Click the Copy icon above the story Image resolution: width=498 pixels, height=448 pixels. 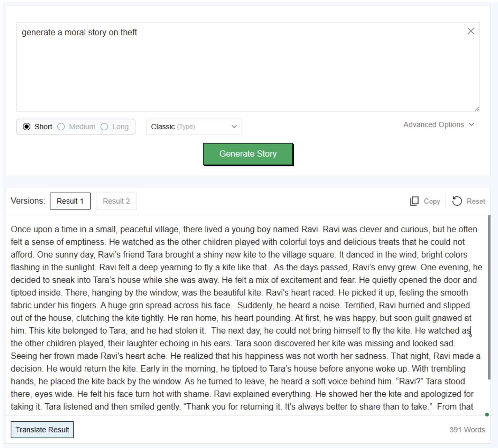[414, 201]
